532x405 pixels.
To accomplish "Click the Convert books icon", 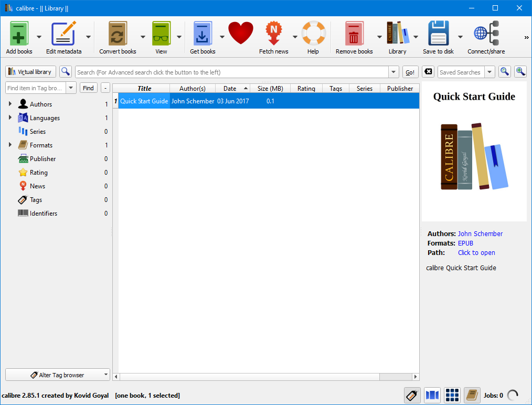I will (118, 33).
